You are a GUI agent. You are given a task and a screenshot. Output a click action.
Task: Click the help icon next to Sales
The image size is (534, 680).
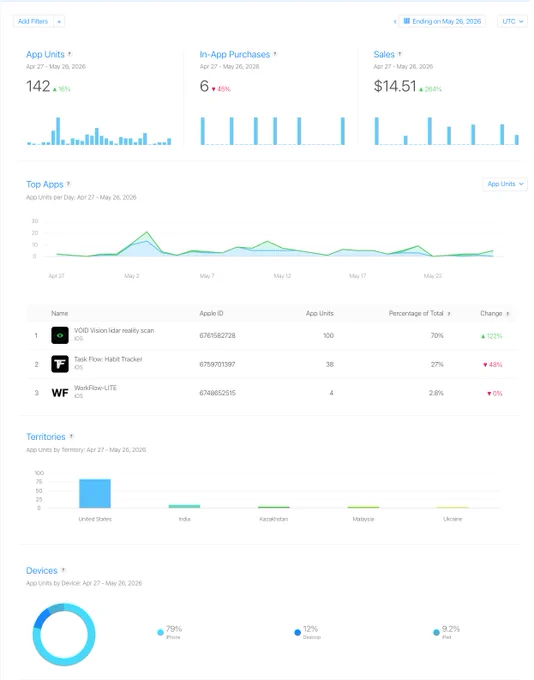click(400, 54)
